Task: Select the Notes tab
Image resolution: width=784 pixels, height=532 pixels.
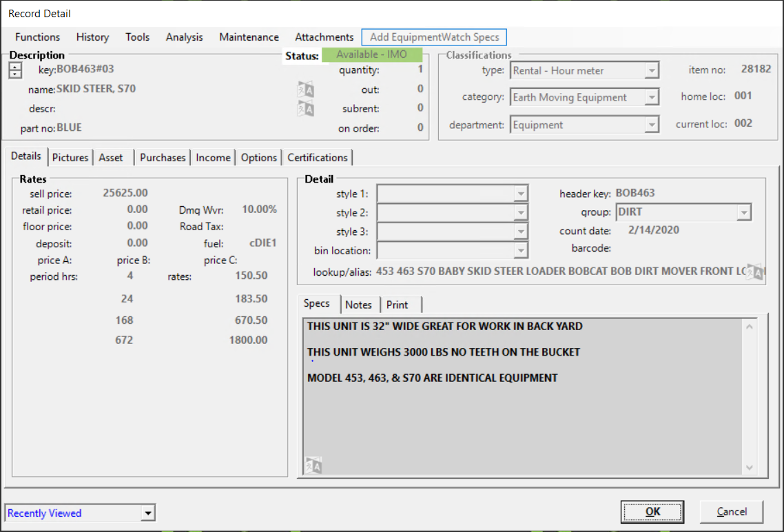Action: click(358, 305)
